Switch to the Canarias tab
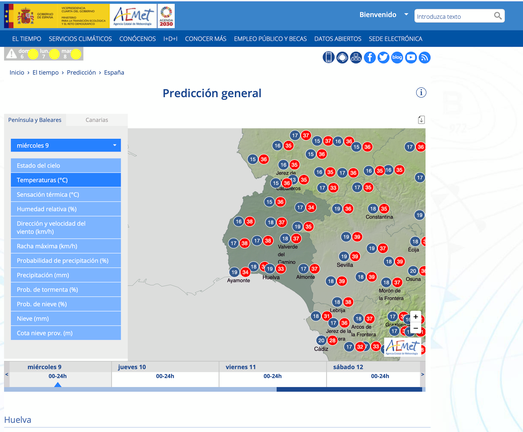The height and width of the screenshot is (432, 523). pyautogui.click(x=97, y=120)
